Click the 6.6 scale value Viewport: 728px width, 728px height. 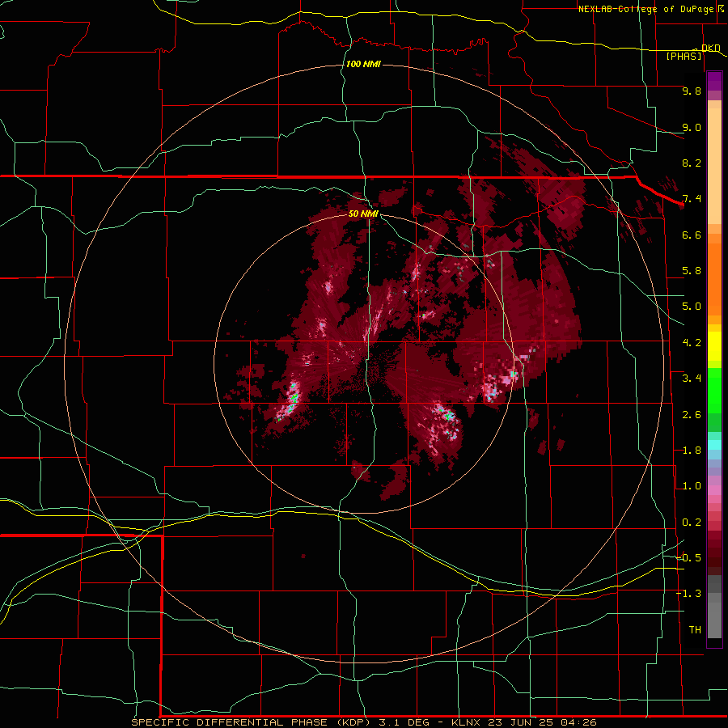coord(692,235)
